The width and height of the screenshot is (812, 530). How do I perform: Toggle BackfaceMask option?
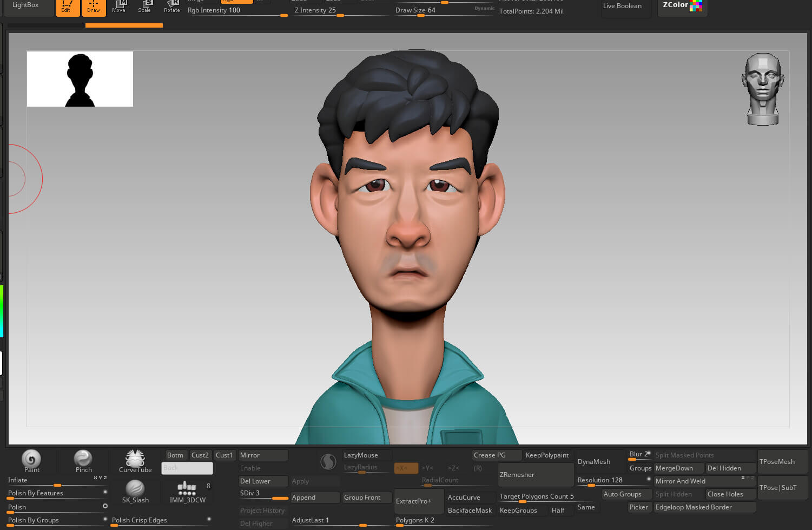coord(470,511)
